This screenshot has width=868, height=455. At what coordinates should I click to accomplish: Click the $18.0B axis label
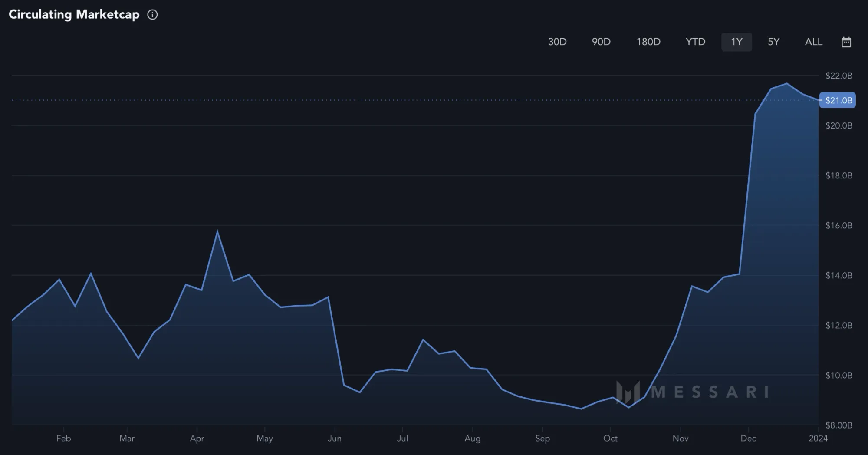(839, 175)
